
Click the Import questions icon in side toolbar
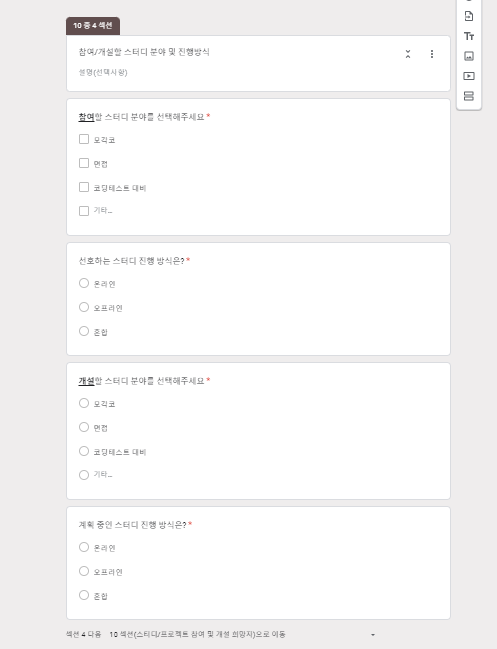[468, 16]
